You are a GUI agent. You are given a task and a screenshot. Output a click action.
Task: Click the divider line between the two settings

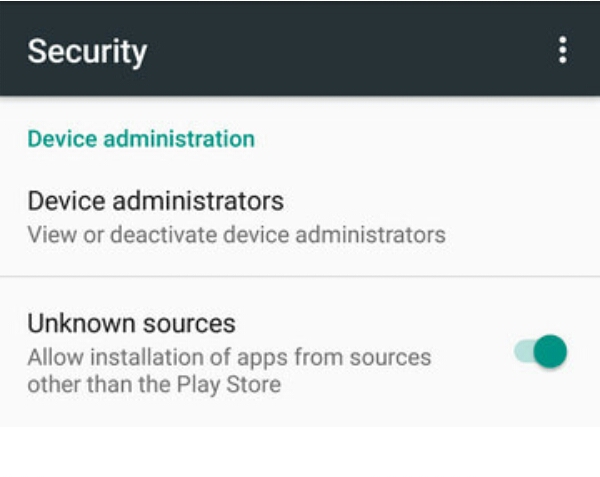(x=300, y=277)
